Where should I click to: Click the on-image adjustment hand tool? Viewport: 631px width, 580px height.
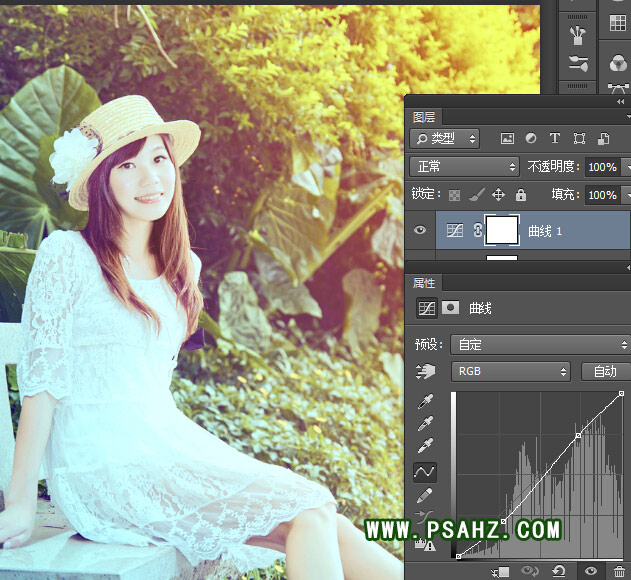click(x=424, y=371)
